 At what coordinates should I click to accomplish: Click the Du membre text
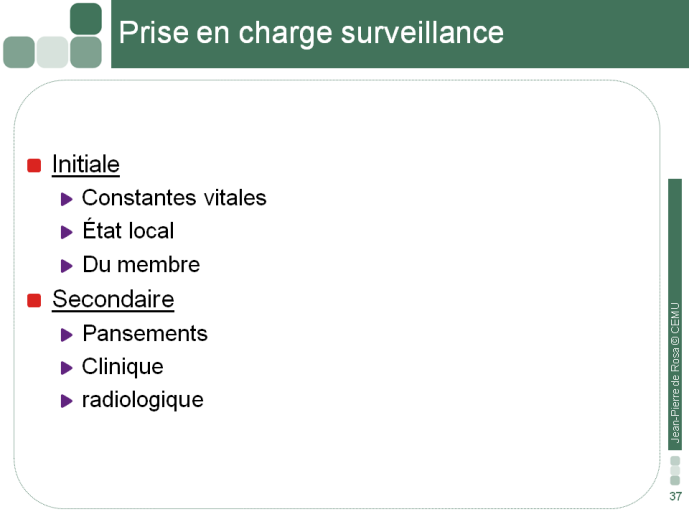141,264
